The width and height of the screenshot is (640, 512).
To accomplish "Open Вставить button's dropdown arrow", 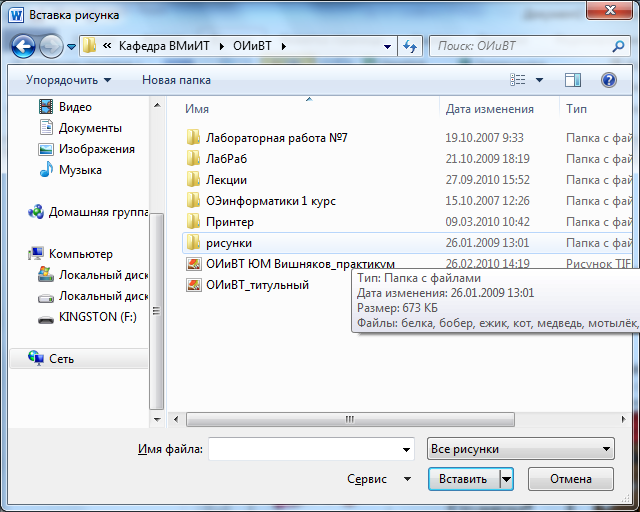I will click(506, 479).
